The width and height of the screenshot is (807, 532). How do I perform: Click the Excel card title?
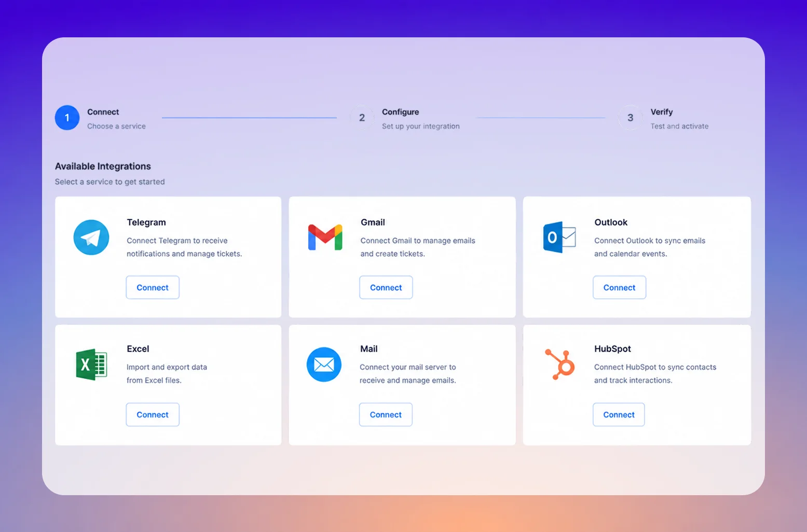(x=138, y=349)
